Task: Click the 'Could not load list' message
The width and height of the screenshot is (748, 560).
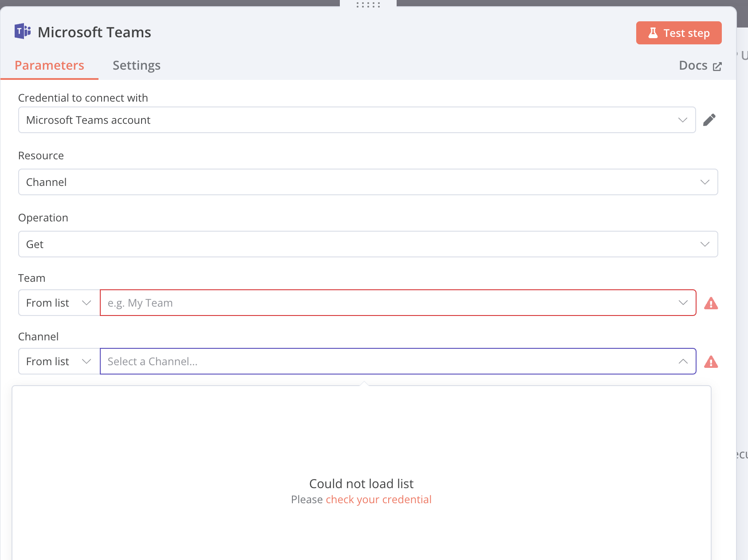Action: [361, 484]
